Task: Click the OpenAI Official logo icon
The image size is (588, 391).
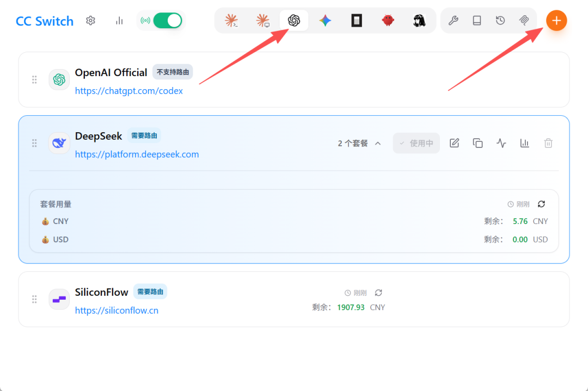Action: pyautogui.click(x=59, y=79)
